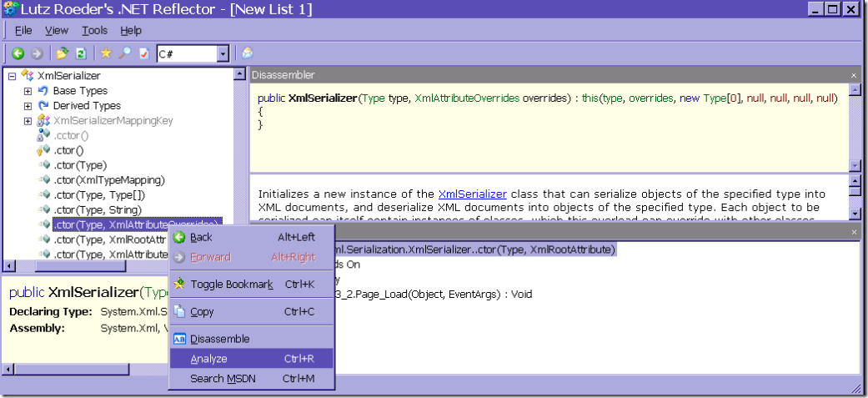Select .ctor(Type, Type[]) in the tree
Screen dimensions: 868x398
point(99,195)
